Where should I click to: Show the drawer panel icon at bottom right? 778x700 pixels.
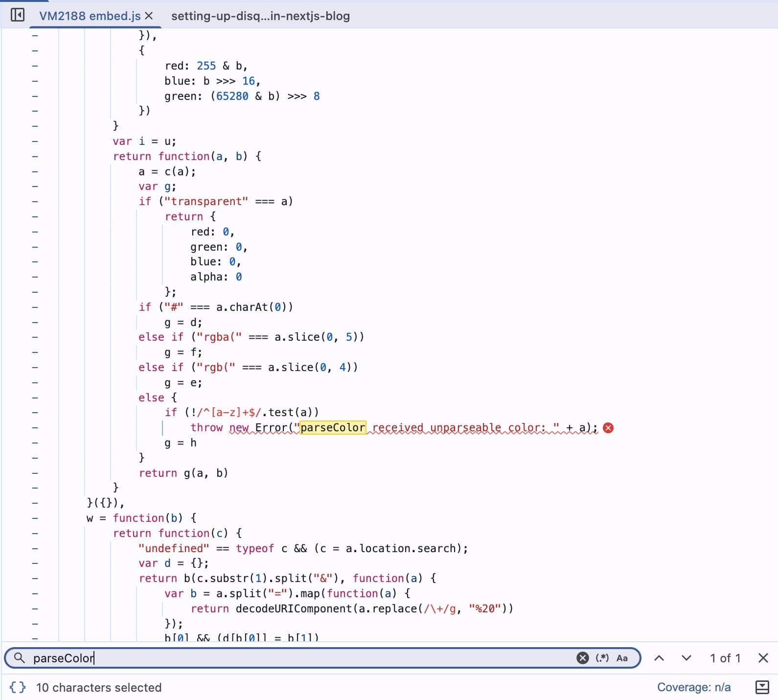point(762,687)
